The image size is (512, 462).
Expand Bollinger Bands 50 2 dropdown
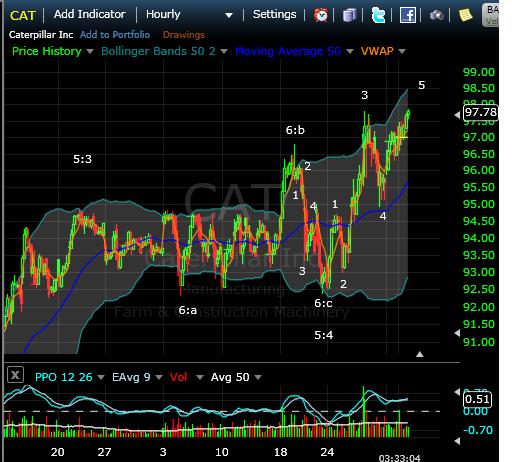[x=224, y=51]
